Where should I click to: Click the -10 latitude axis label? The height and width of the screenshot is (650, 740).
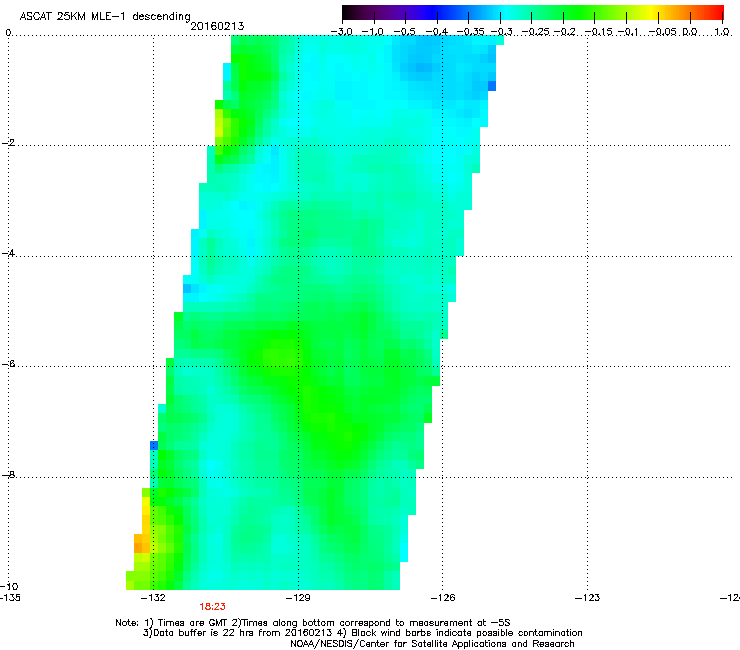tap(9, 586)
